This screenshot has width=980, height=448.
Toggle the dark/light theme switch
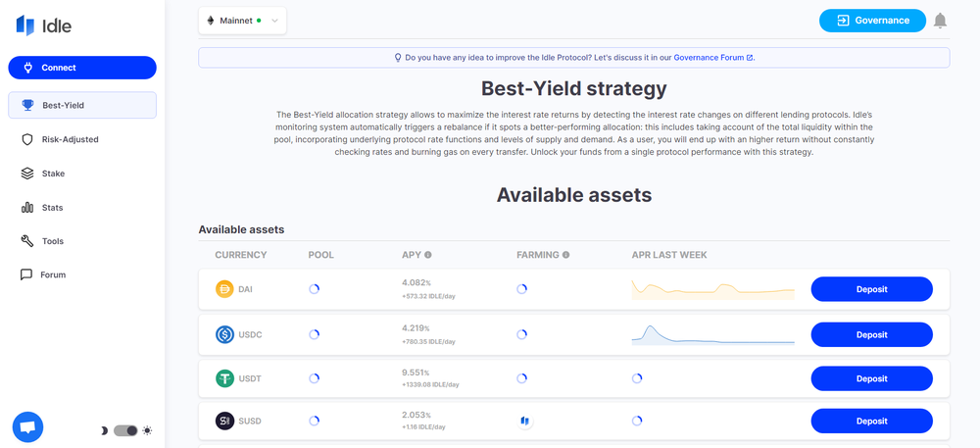click(x=125, y=430)
